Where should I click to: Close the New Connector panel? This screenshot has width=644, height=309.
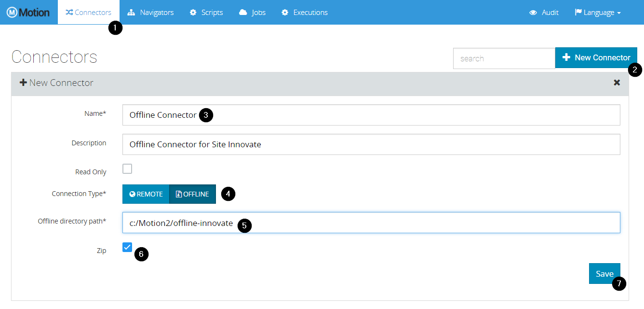pos(617,83)
